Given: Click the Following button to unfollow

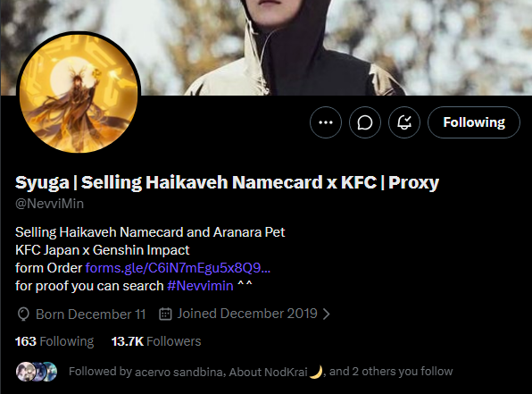Looking at the screenshot, I should pos(474,122).
